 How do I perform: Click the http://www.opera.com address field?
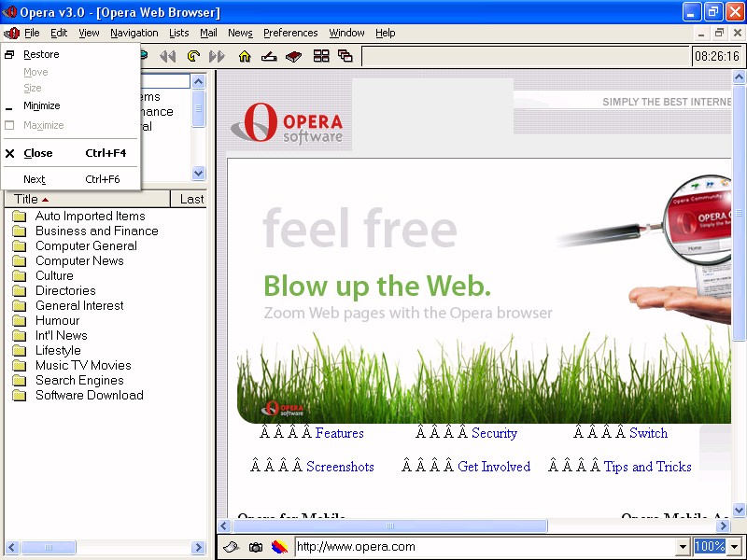point(486,547)
